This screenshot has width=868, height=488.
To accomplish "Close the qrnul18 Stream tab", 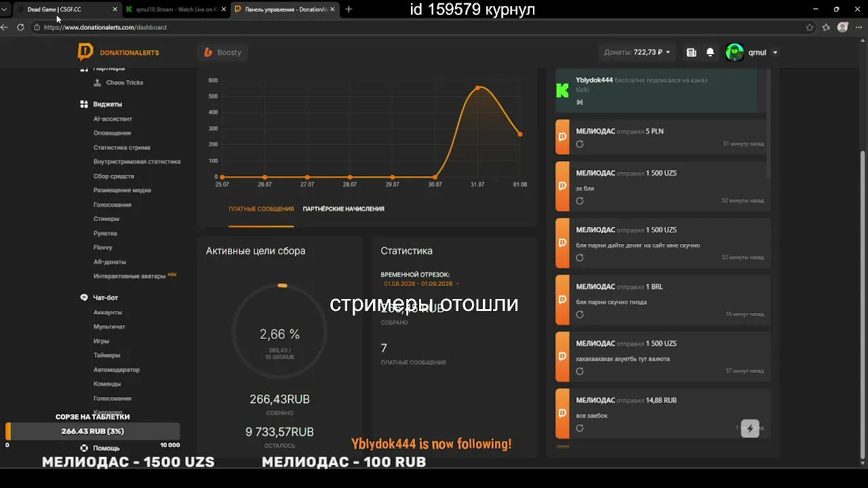I will [x=223, y=9].
